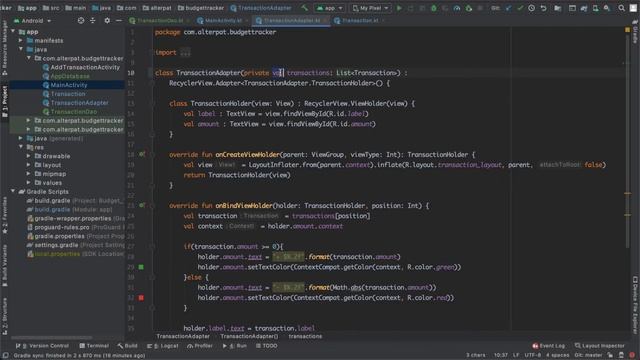Click the 'alterpat' breadcrumb in the navigation bar
The width and height of the screenshot is (640, 360).
point(157,8)
